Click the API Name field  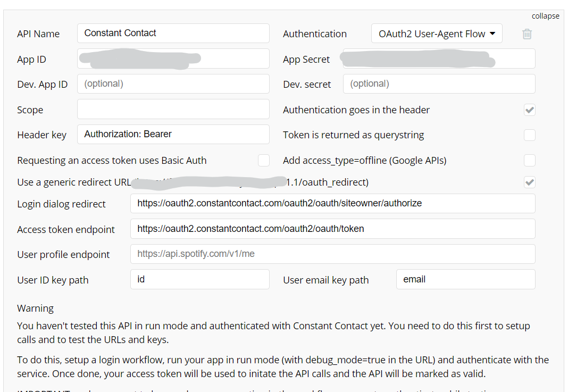click(x=173, y=33)
